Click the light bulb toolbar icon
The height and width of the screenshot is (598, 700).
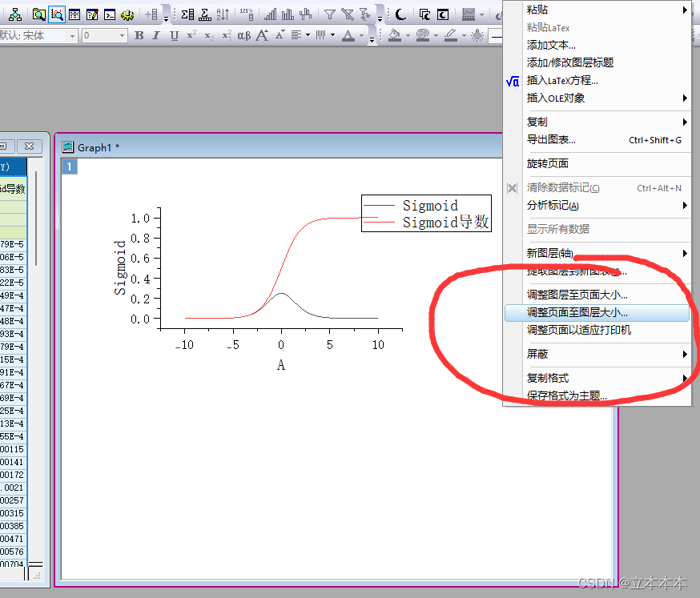click(477, 35)
